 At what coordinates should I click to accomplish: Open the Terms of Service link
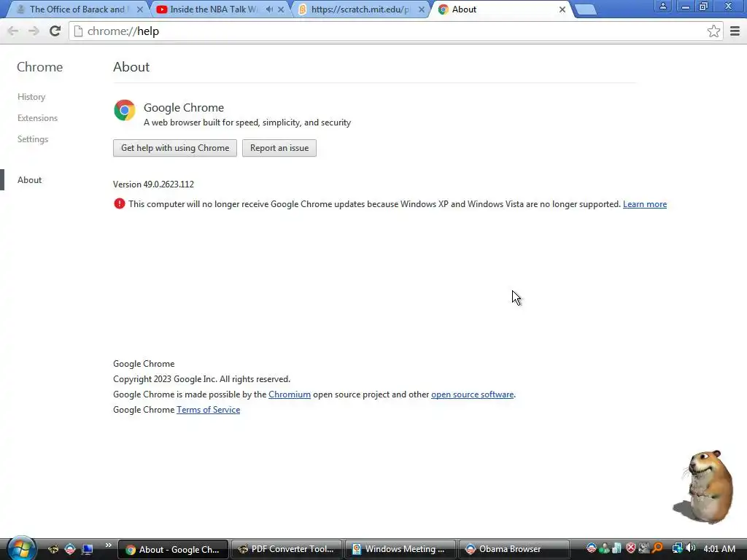coord(208,410)
